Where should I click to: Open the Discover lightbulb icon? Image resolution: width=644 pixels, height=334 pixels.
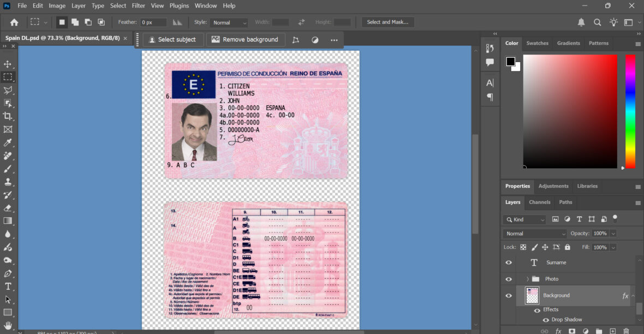point(613,22)
